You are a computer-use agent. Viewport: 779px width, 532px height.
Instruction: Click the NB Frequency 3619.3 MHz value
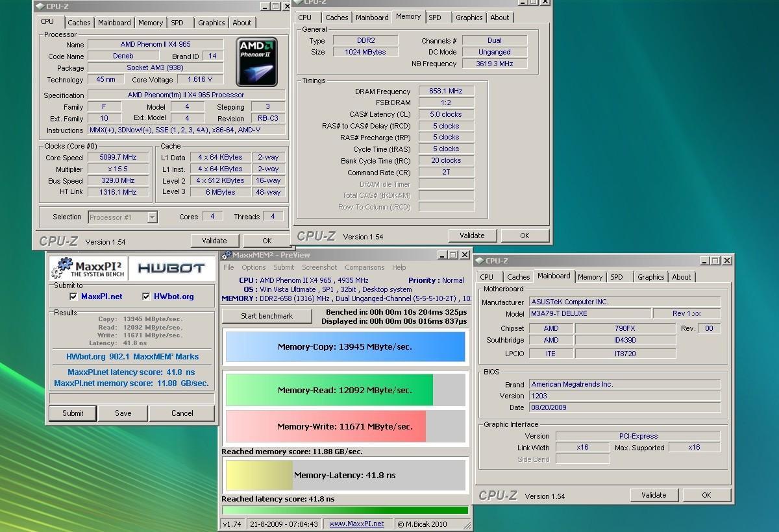coord(494,64)
